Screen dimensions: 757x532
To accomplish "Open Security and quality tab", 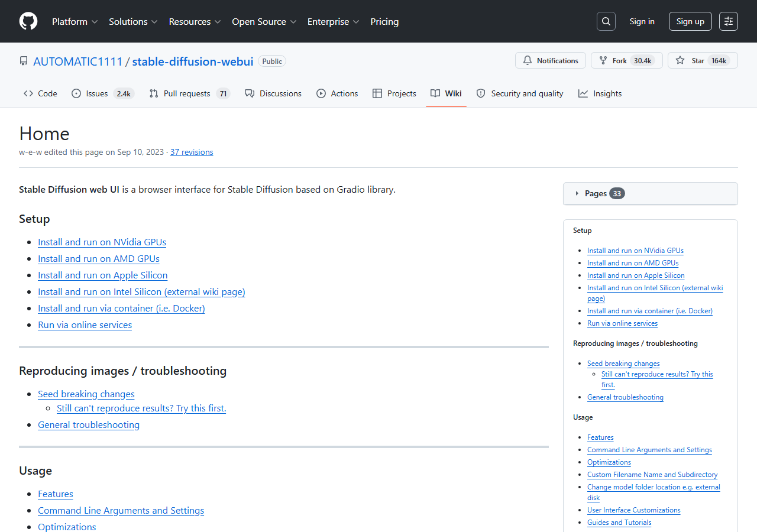I will tap(520, 93).
